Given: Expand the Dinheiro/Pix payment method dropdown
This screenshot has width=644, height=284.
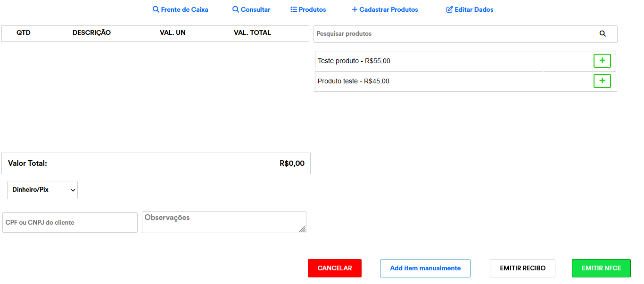Looking at the screenshot, I should coord(42,190).
